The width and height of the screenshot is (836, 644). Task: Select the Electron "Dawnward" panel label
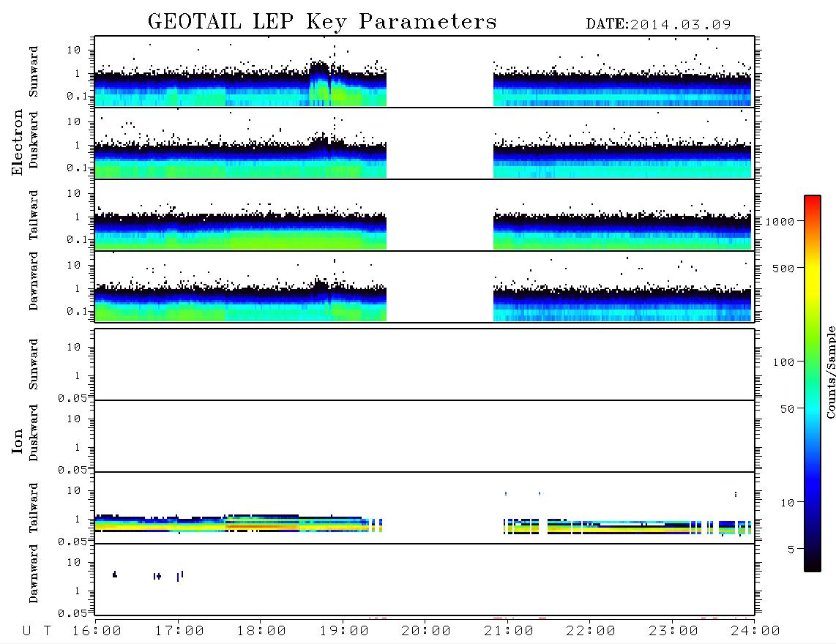(x=34, y=281)
